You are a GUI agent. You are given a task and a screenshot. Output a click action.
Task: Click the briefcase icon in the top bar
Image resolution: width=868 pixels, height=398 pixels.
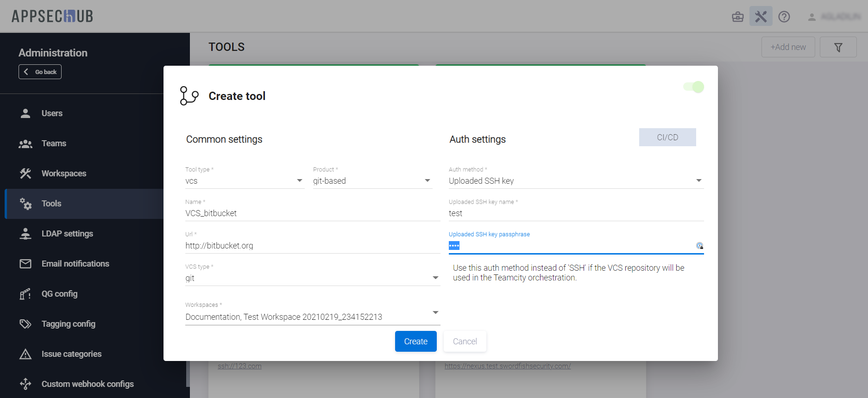(737, 17)
